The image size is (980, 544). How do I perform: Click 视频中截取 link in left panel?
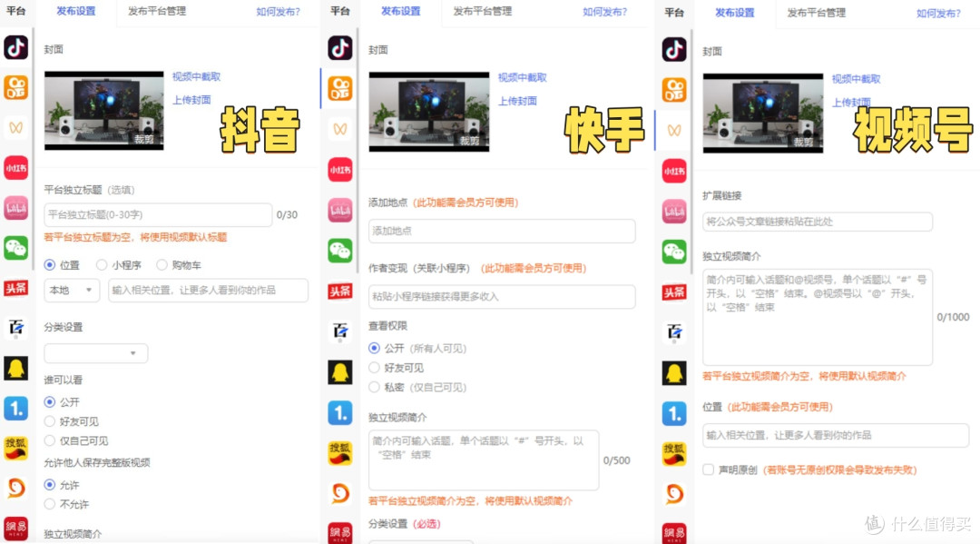pos(196,76)
